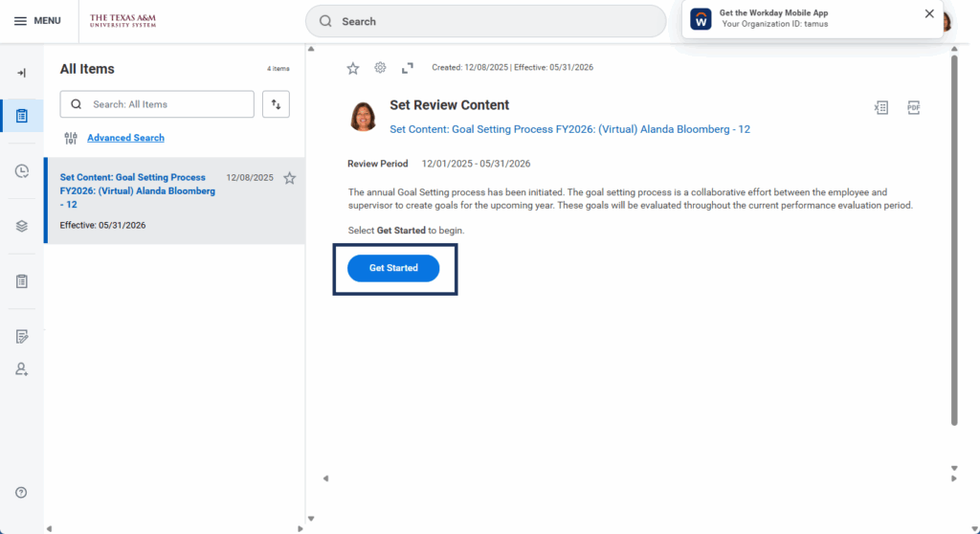Click the right pane scroll-up arrow
This screenshot has width=980, height=534.
[954, 49]
